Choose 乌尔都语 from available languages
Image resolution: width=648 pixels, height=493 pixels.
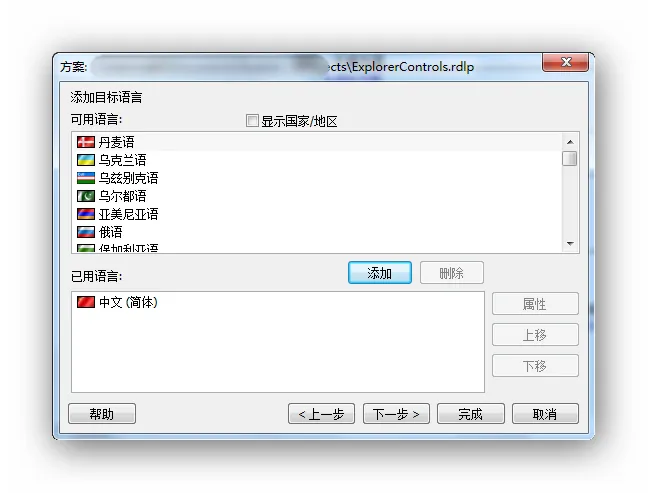(x=317, y=196)
